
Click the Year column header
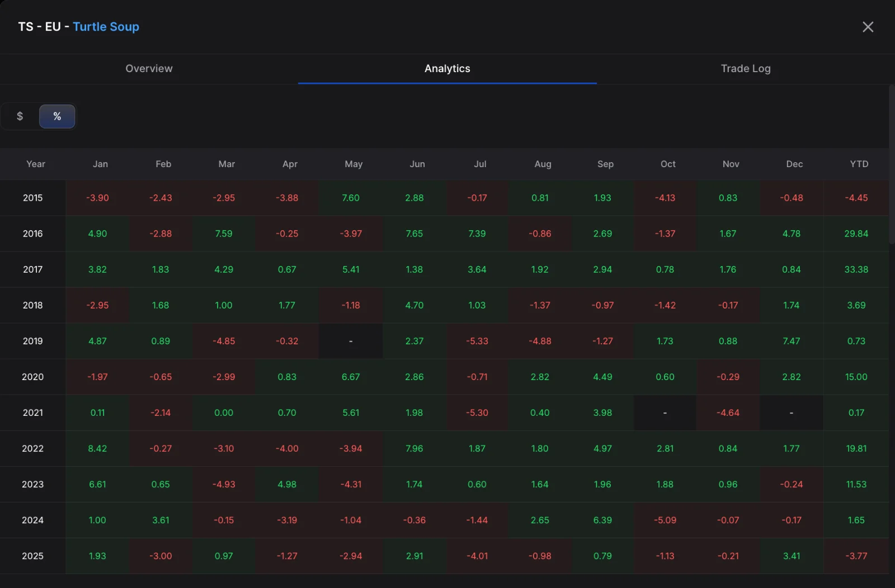pos(36,164)
